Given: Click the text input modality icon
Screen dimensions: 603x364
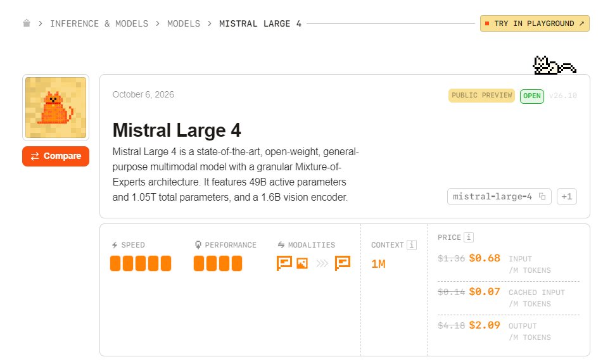Looking at the screenshot, I should (284, 263).
